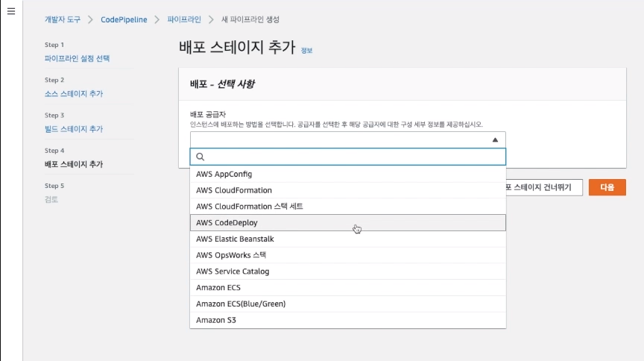
Task: Select AWS Elastic Beanstalk option
Action: coord(348,239)
